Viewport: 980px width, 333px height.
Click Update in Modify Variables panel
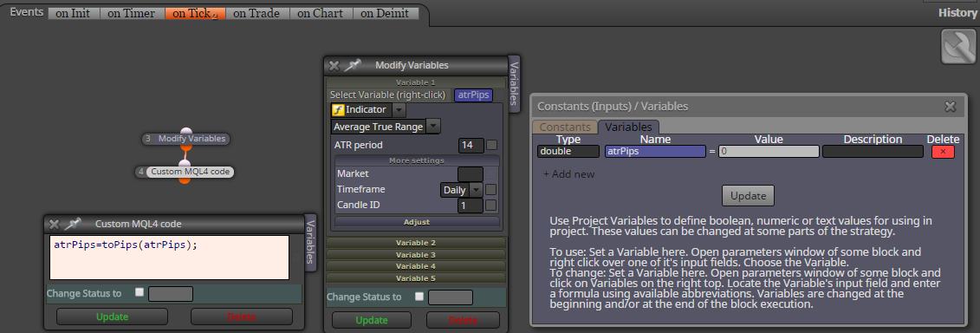tap(371, 321)
